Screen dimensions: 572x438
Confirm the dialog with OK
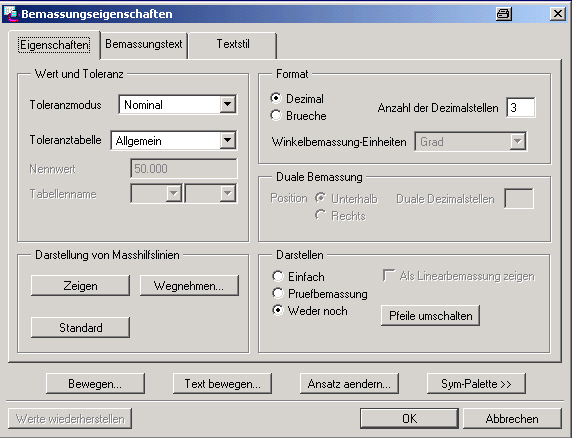[409, 418]
